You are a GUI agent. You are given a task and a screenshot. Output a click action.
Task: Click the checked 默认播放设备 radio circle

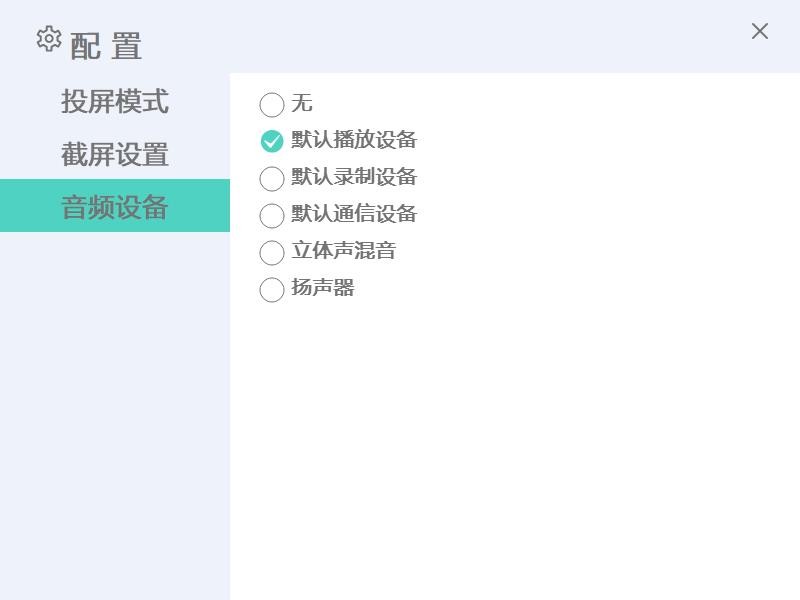272,141
